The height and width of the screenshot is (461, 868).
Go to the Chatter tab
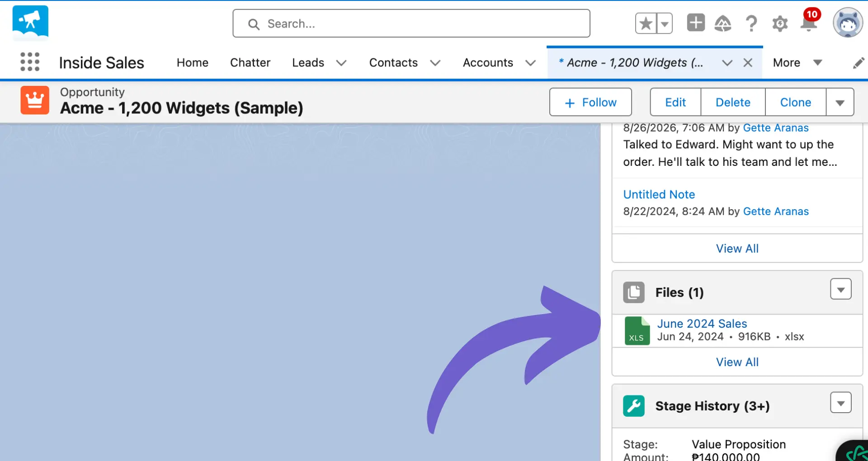point(250,63)
